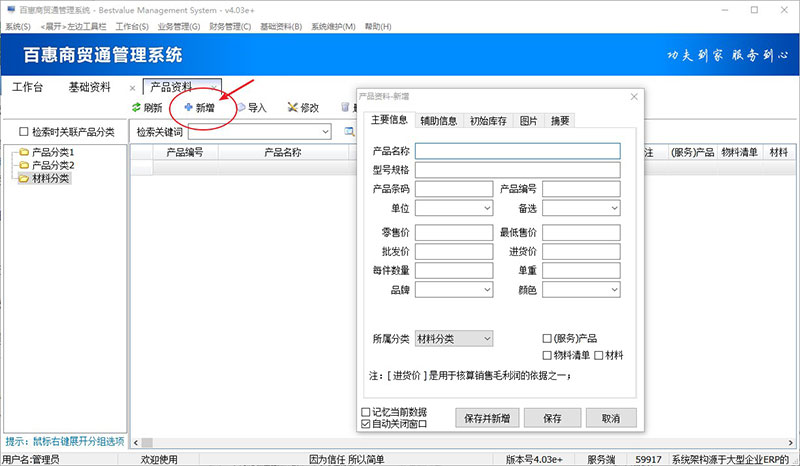Close the 基础资料 tab with its X

(x=133, y=88)
